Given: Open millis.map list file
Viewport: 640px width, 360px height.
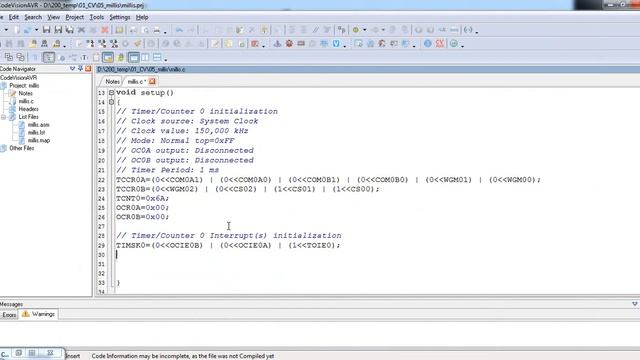Looking at the screenshot, I should [39, 140].
